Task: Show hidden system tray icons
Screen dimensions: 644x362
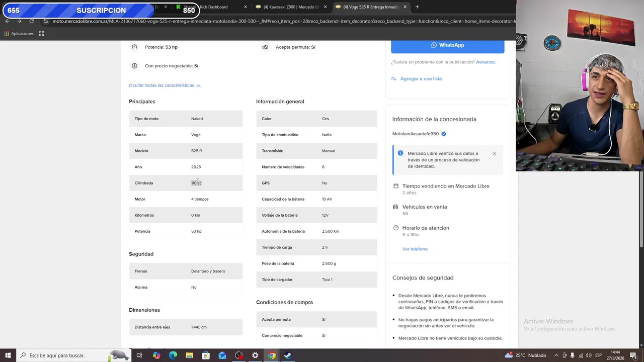Action: [x=556, y=355]
